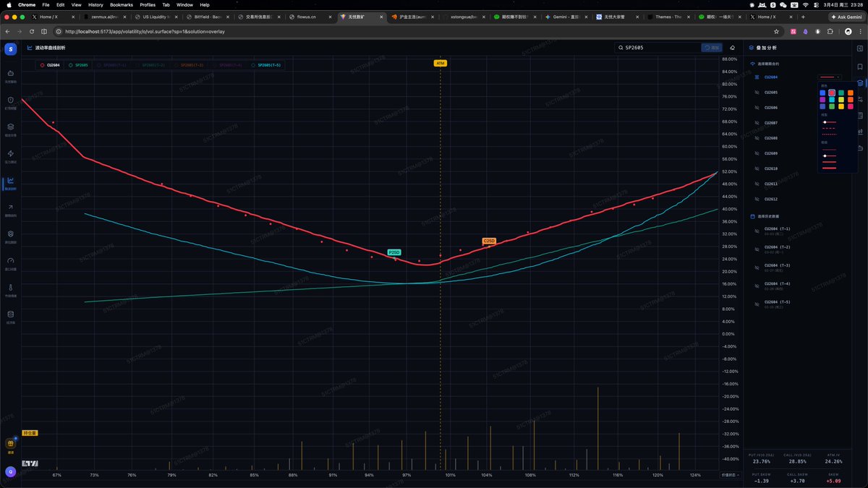The width and height of the screenshot is (868, 488).
Task: Focus the SP2605 contract search field
Action: click(657, 48)
